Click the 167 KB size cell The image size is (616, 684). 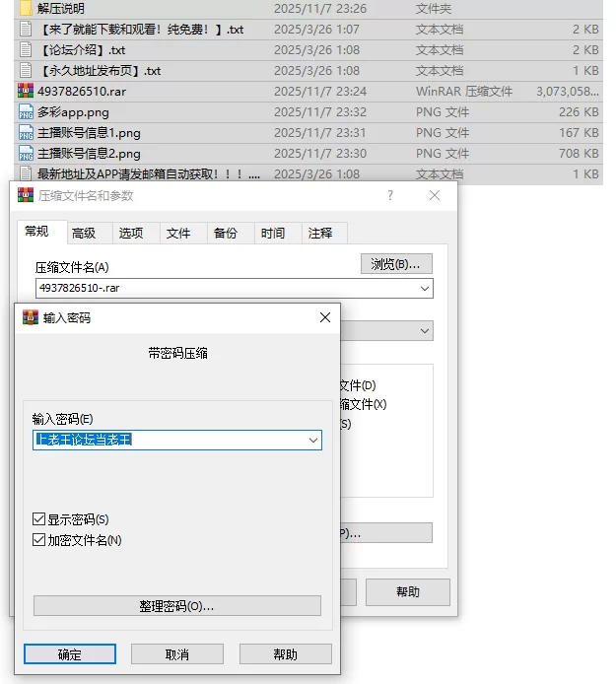click(x=579, y=133)
